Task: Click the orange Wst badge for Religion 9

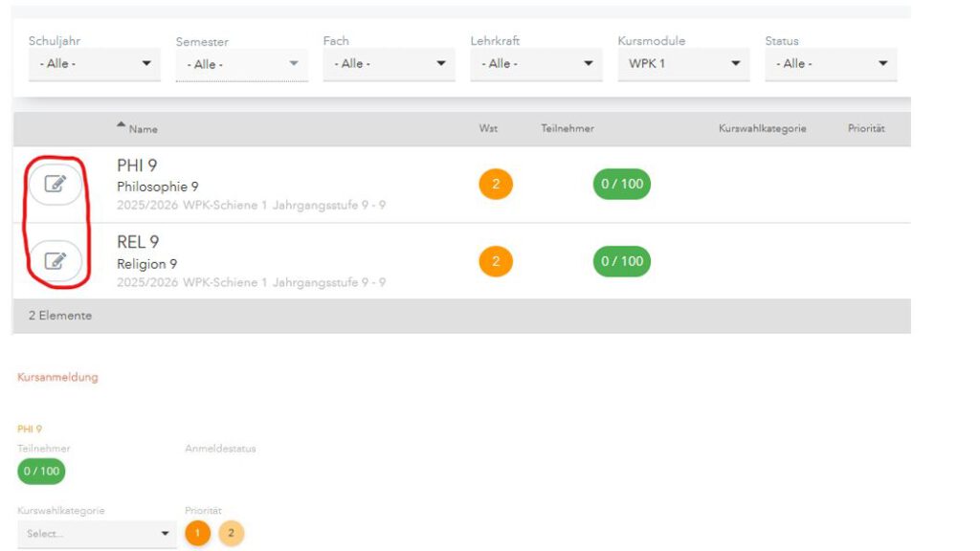Action: tap(496, 261)
